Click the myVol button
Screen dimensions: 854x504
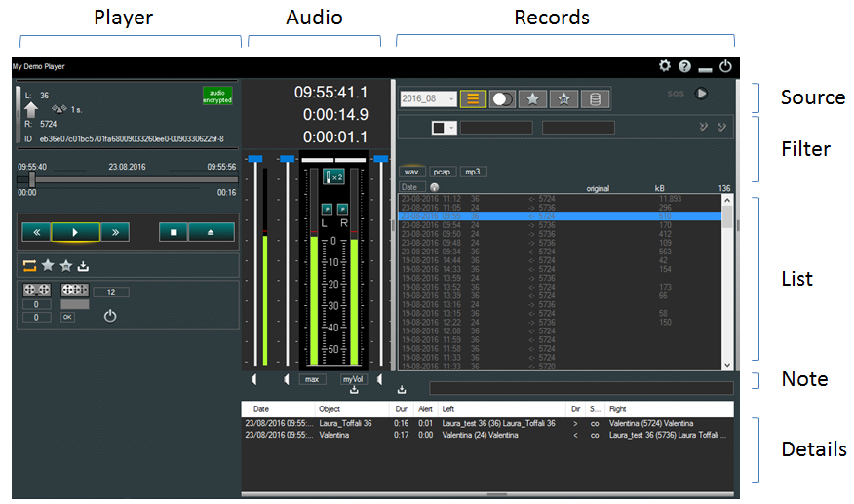(352, 379)
